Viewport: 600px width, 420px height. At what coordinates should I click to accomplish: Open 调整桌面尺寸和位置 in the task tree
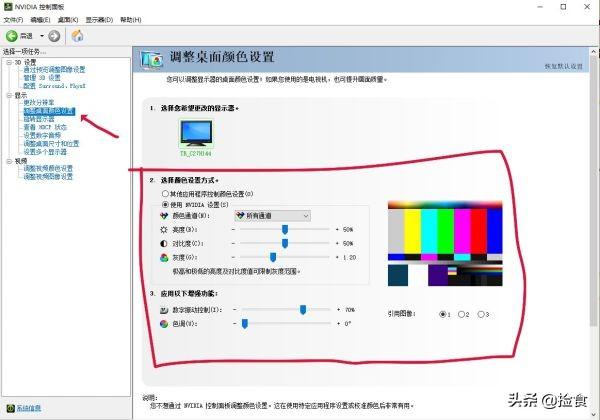pyautogui.click(x=51, y=144)
